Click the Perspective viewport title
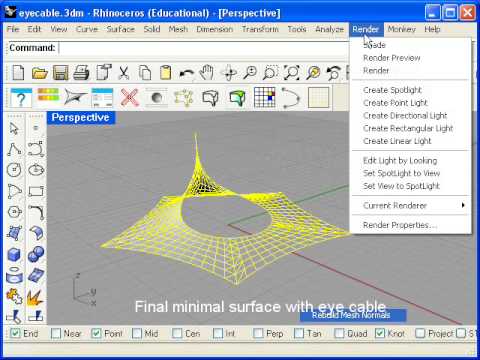This screenshot has height=360, width=480. [x=81, y=117]
